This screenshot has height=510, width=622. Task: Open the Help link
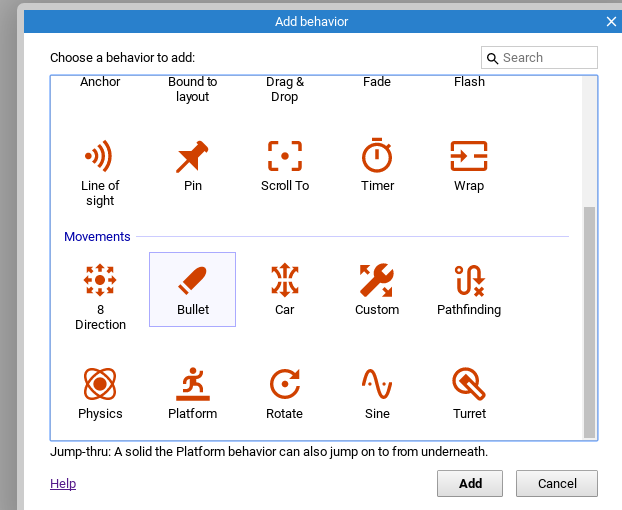[x=63, y=483]
